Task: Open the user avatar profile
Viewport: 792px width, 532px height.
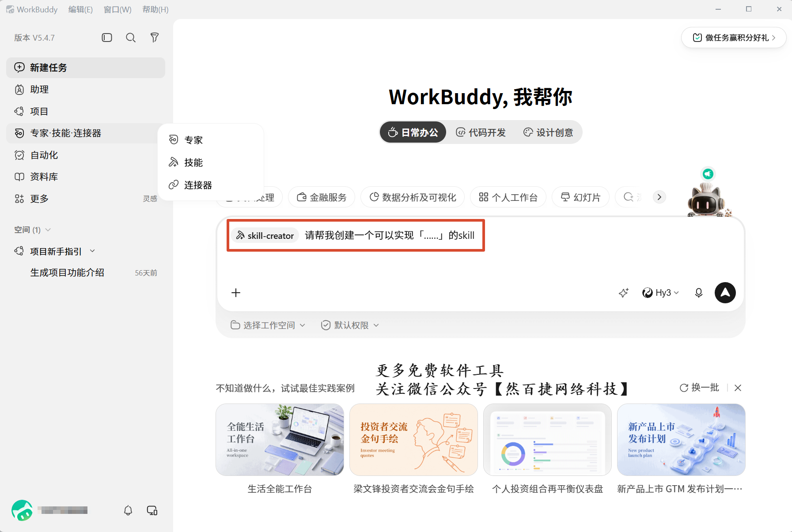Action: click(x=22, y=510)
